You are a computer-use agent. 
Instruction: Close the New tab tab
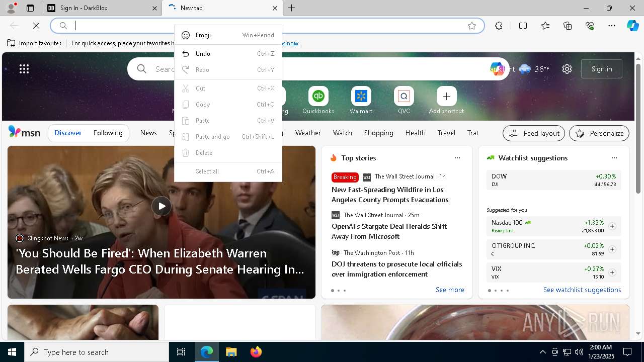click(x=275, y=8)
